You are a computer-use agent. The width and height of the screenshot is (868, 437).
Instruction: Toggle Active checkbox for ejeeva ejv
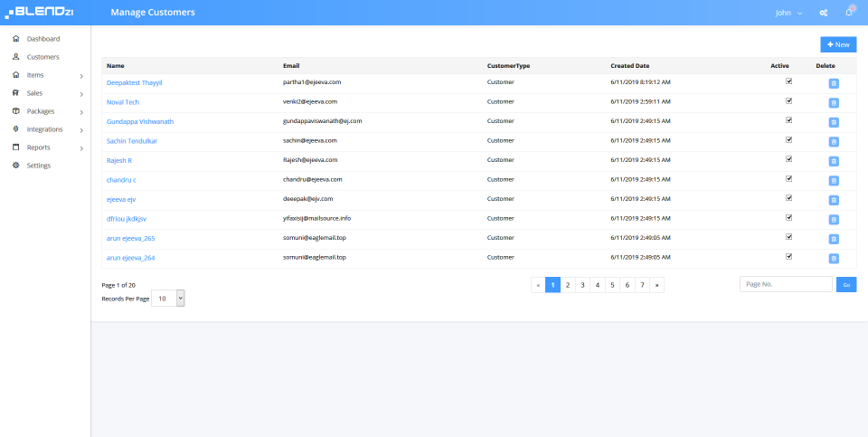click(x=788, y=198)
